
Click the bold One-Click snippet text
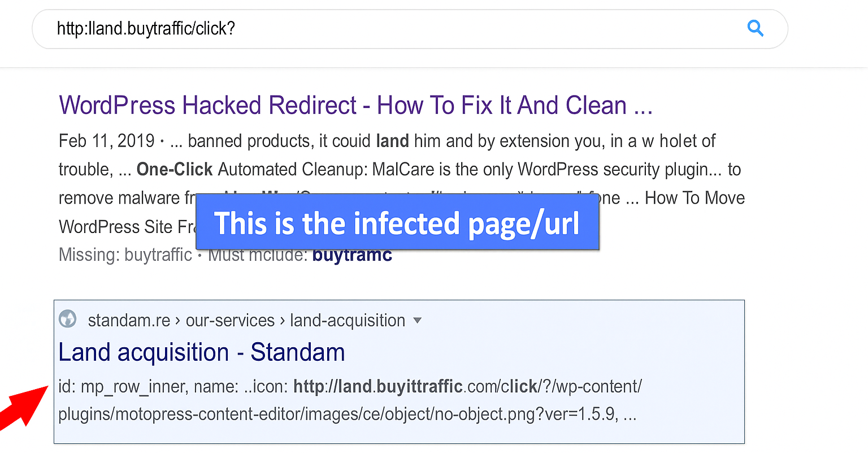[x=175, y=170]
